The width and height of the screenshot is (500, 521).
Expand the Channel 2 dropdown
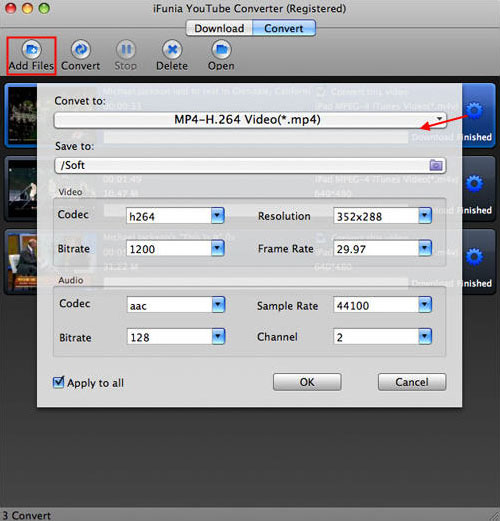[425, 337]
